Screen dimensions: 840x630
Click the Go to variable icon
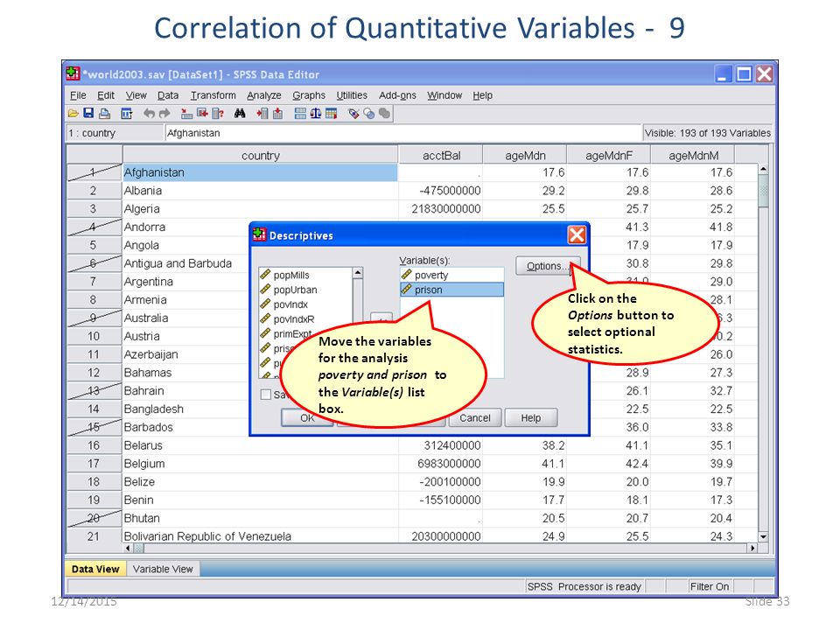202,113
